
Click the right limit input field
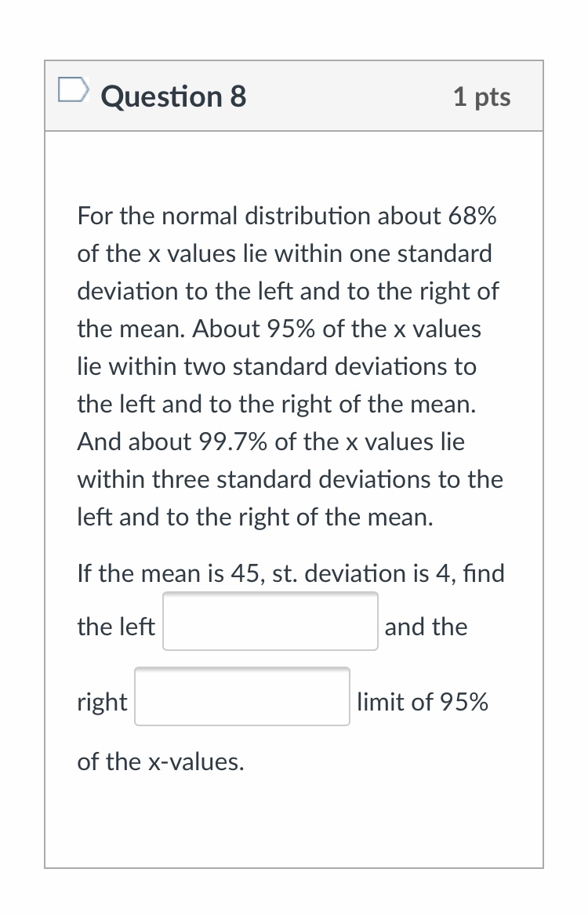point(241,696)
